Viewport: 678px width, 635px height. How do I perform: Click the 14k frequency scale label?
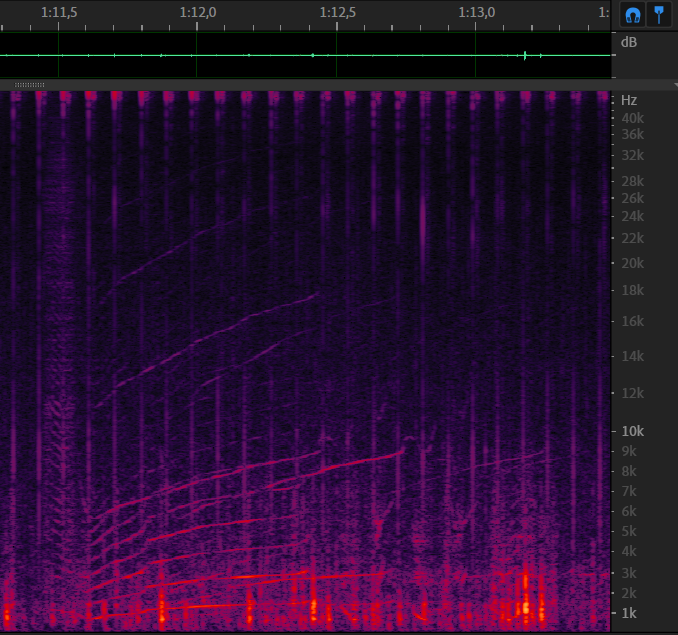(633, 357)
